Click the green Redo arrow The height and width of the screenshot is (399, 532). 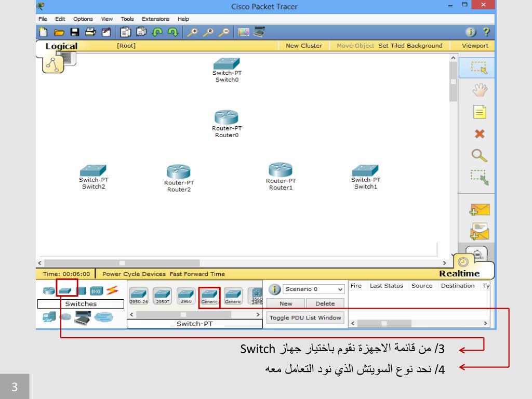point(173,32)
